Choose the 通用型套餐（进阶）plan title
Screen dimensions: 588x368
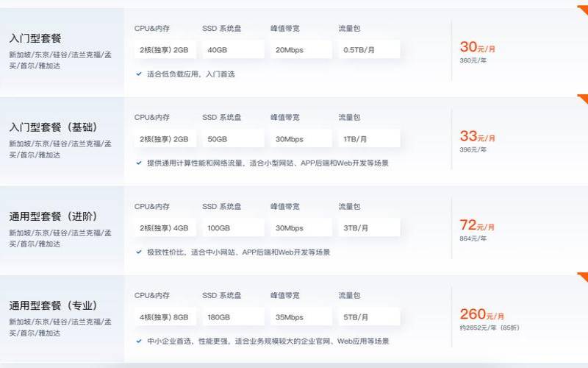[x=54, y=216]
